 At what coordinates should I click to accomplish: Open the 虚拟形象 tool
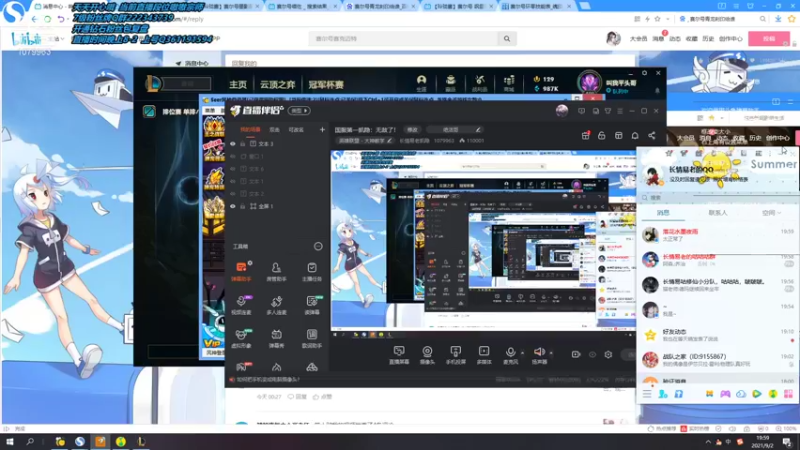241,338
